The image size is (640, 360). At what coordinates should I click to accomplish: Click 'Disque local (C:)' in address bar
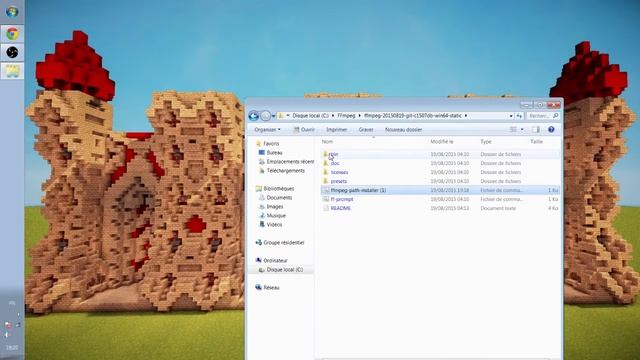tap(310, 116)
